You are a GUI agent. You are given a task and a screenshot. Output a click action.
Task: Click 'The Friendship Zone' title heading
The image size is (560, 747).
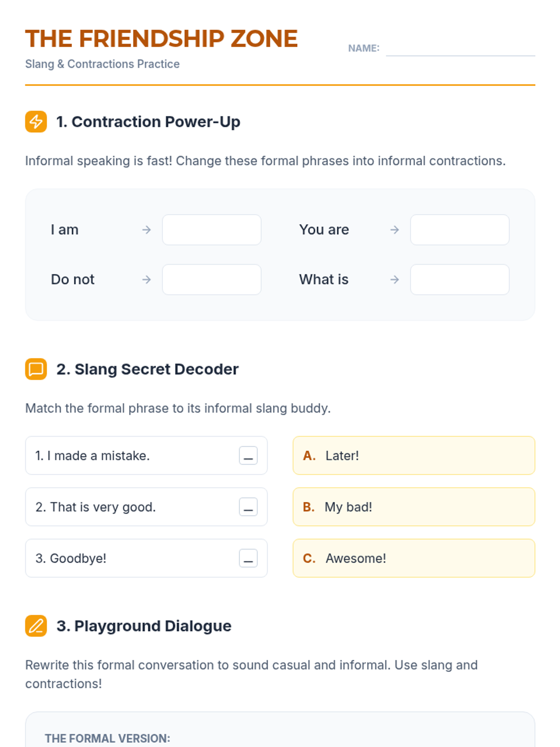point(161,39)
